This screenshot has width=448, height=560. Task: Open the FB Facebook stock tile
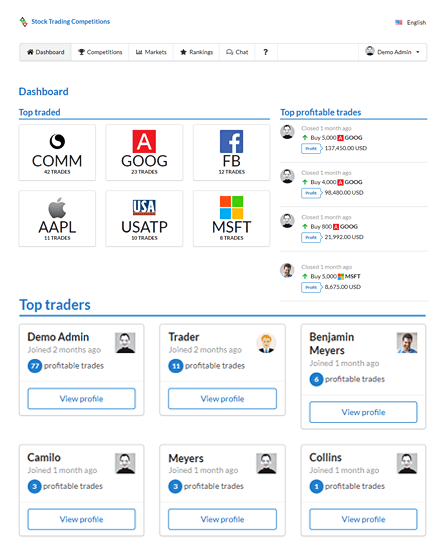(x=232, y=152)
